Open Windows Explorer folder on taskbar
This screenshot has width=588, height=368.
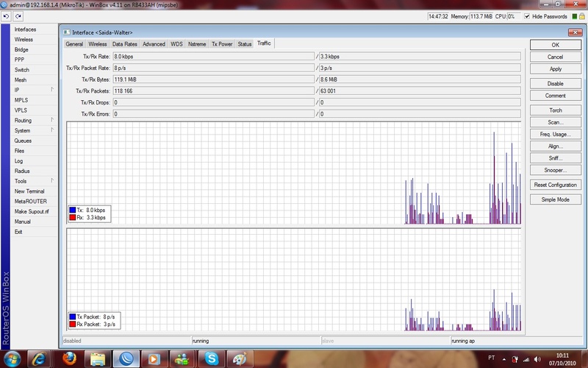98,358
